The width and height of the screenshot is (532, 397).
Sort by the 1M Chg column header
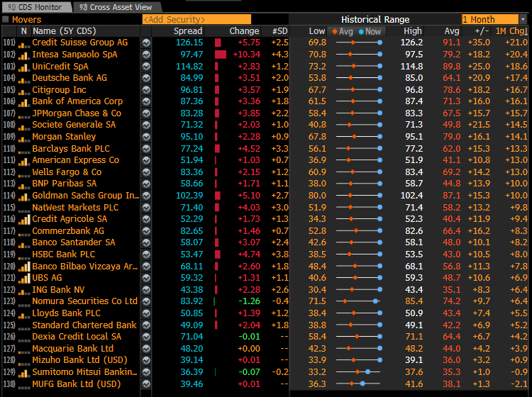pos(511,31)
